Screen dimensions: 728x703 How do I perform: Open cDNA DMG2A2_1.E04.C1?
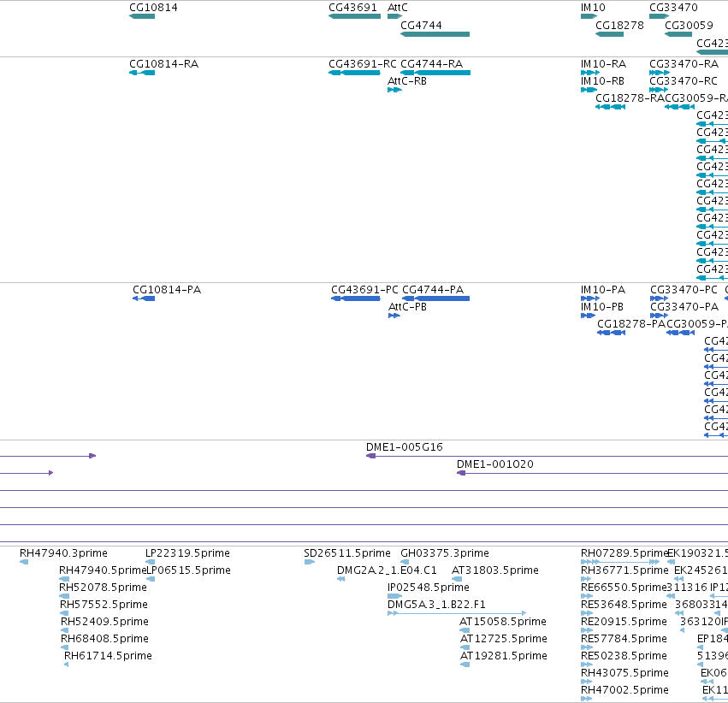(341, 579)
